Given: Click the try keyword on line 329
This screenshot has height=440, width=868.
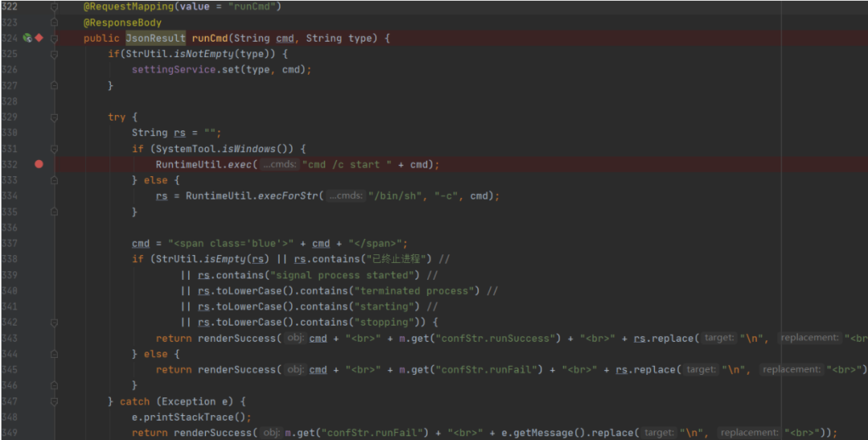Looking at the screenshot, I should (117, 117).
